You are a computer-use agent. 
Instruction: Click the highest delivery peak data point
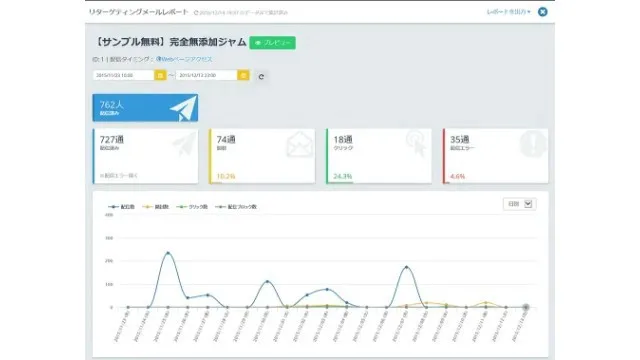coord(168,253)
